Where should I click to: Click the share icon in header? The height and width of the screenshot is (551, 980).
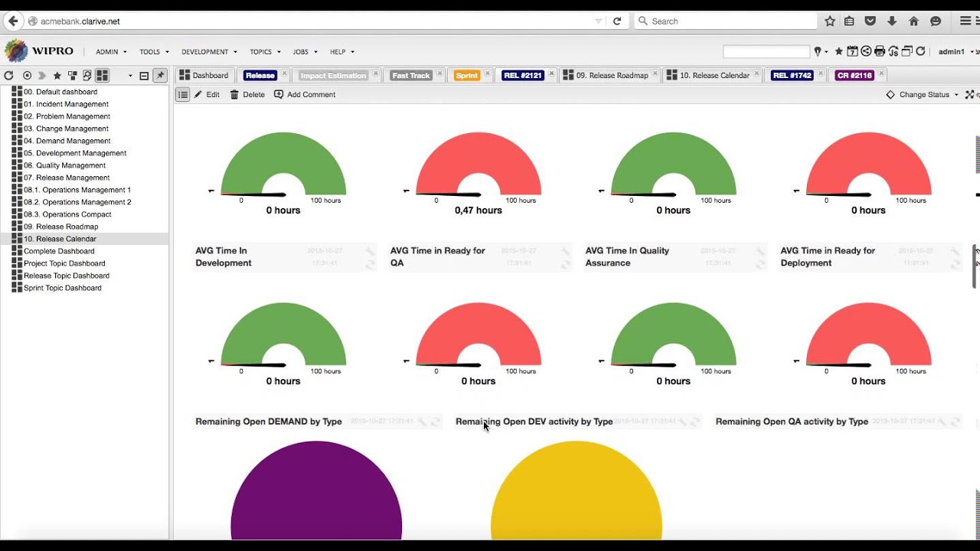(x=866, y=52)
